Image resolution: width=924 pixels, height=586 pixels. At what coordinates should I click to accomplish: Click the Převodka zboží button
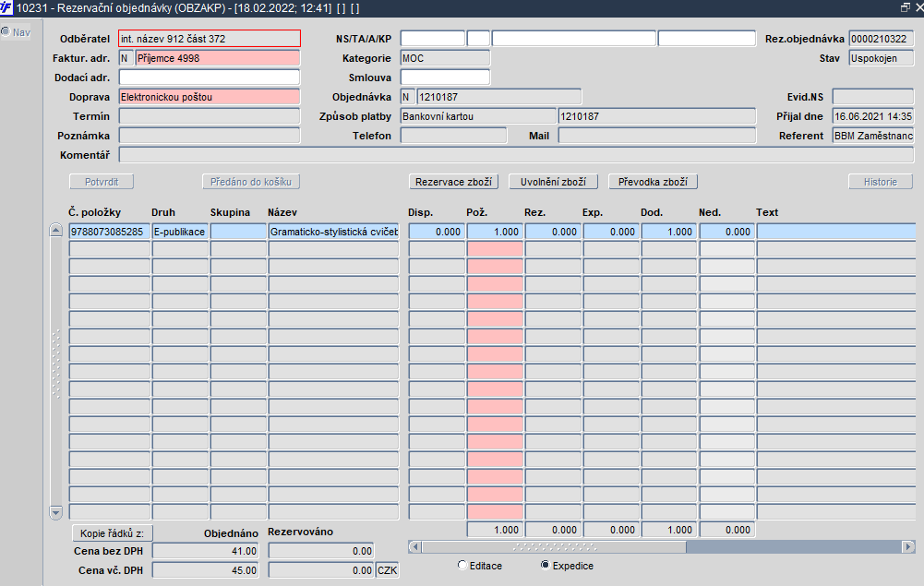pos(653,182)
